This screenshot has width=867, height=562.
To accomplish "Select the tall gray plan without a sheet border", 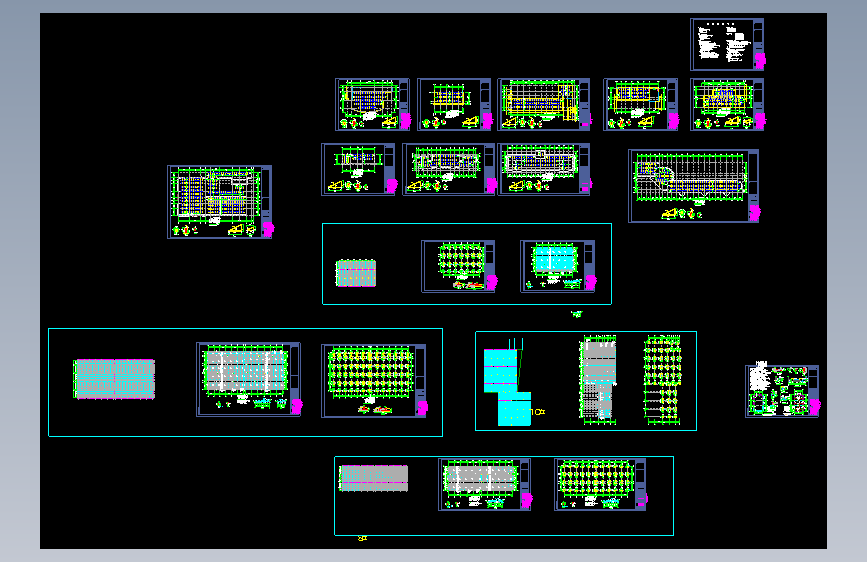I will (598, 381).
